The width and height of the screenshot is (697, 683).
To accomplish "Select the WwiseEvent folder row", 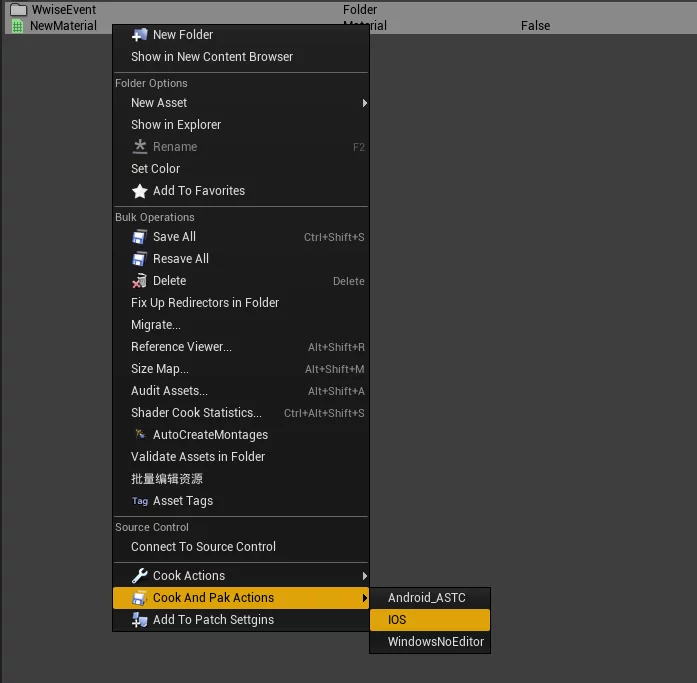I will [x=64, y=9].
